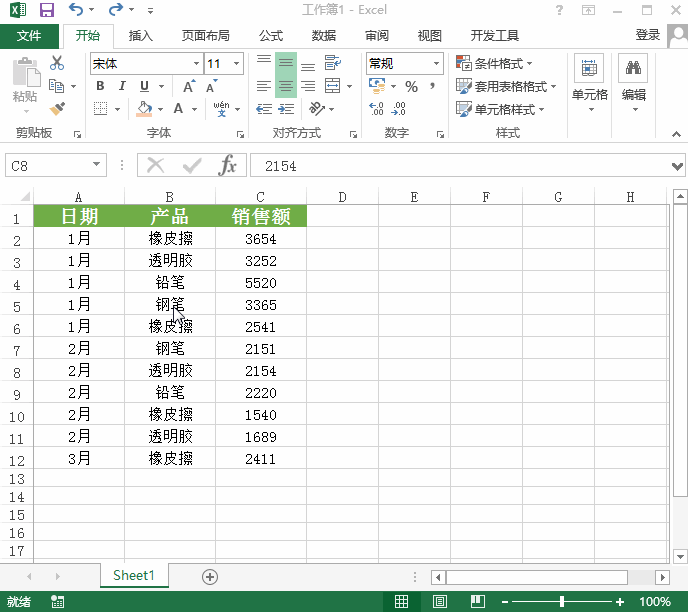This screenshot has width=688, height=612.
Task: Open the Name Box dropdown next to C8
Action: point(97,166)
